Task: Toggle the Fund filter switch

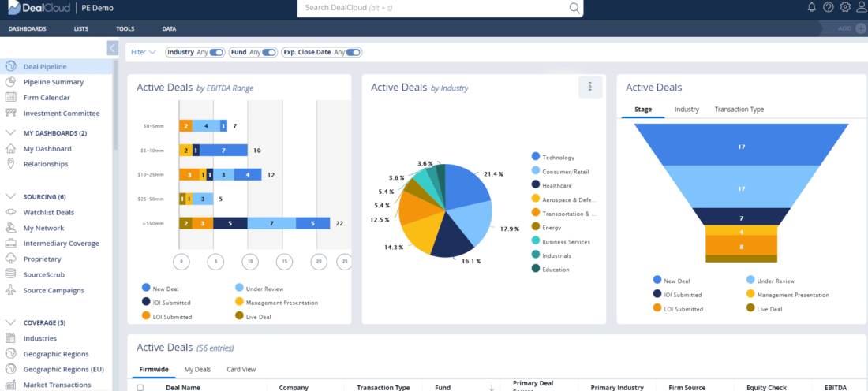Action: click(x=269, y=53)
